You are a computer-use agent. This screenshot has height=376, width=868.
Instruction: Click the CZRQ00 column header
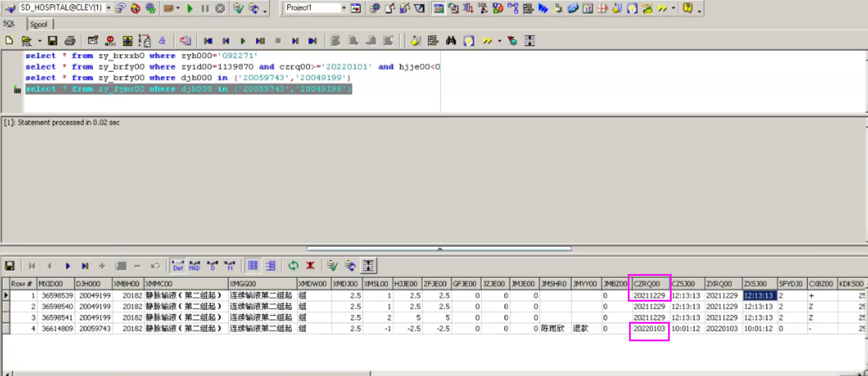pyautogui.click(x=650, y=284)
